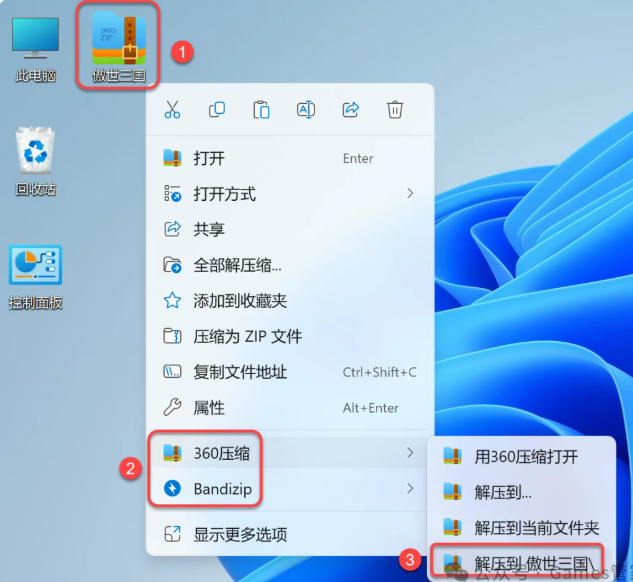Click 复制文件地址 menu entry
Screen dimensions: 633x582
coord(240,372)
